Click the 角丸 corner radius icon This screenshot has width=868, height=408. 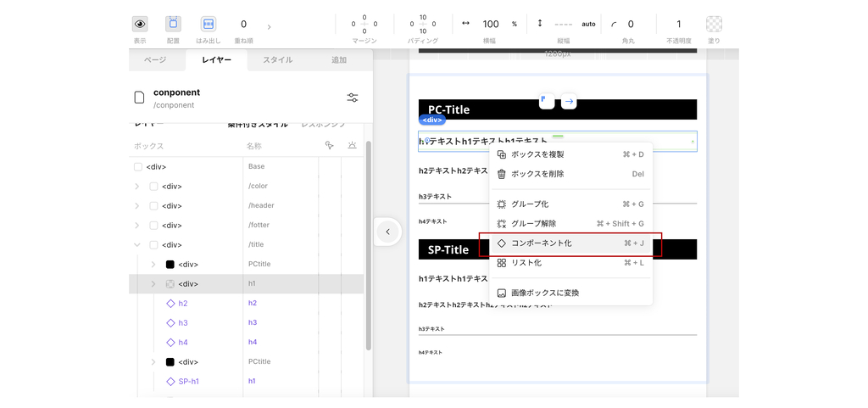click(614, 25)
